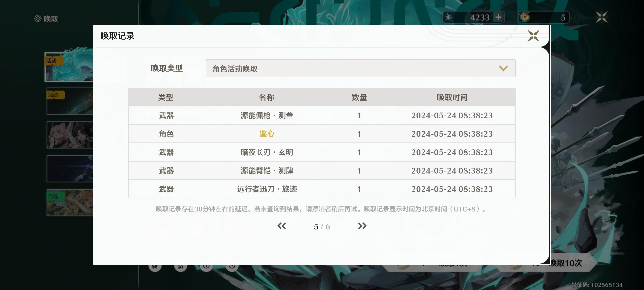
Task: Go to previous page with « arrow
Action: [x=282, y=226]
